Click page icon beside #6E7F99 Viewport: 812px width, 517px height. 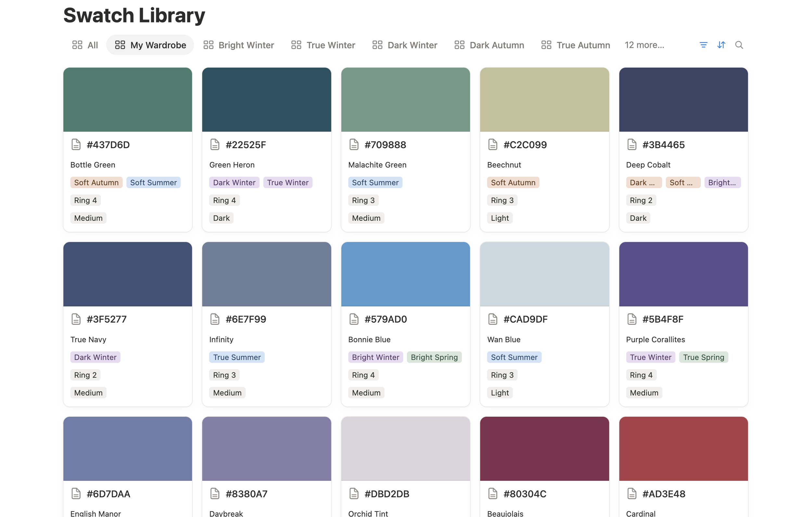215,319
